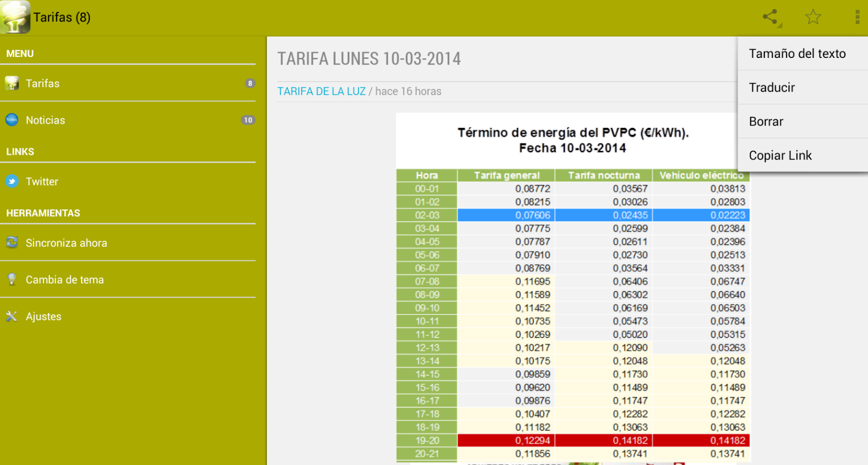868x465 pixels.
Task: Tap the Cambia de tema lightbulb icon
Action: [x=12, y=280]
